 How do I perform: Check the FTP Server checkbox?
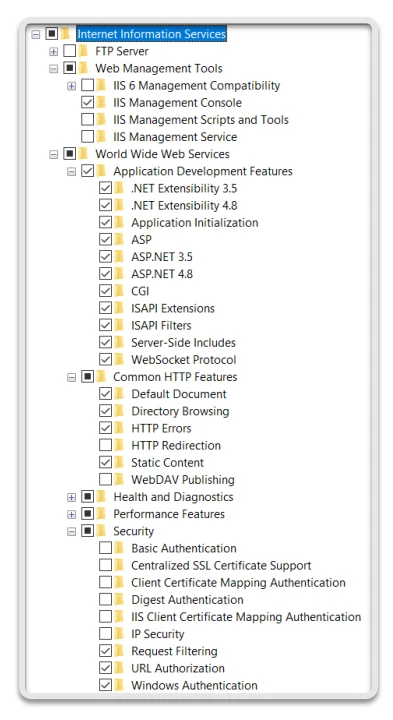69,51
